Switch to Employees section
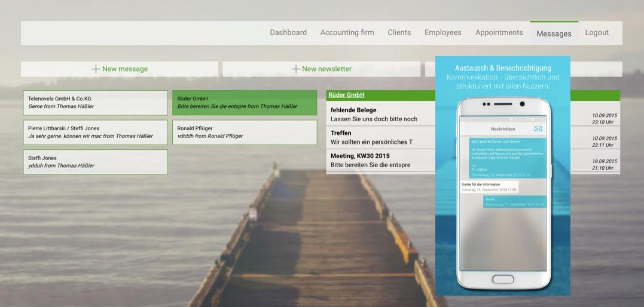644x307 pixels. (x=442, y=32)
